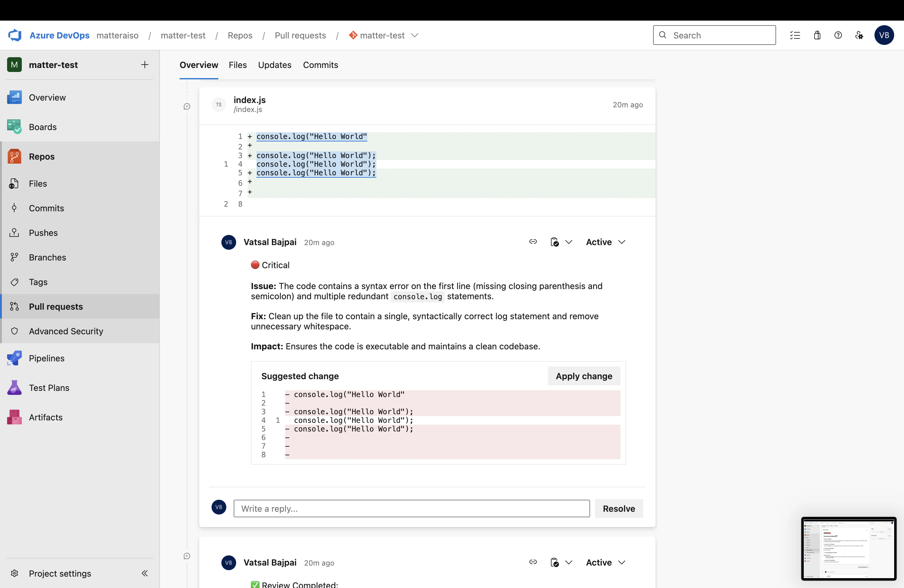The width and height of the screenshot is (904, 588).
Task: Switch to the Files tab
Action: 237,65
